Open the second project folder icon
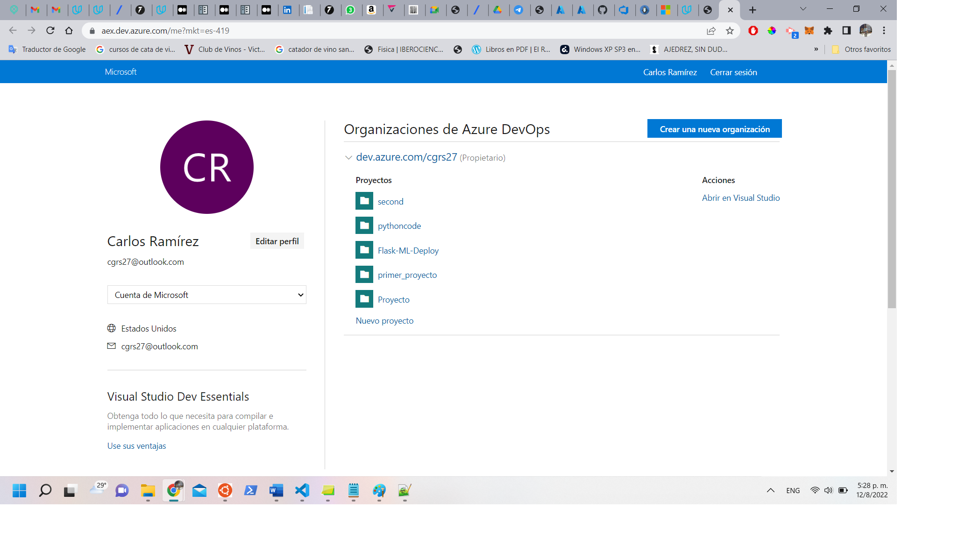The width and height of the screenshot is (980, 537). coord(364,201)
